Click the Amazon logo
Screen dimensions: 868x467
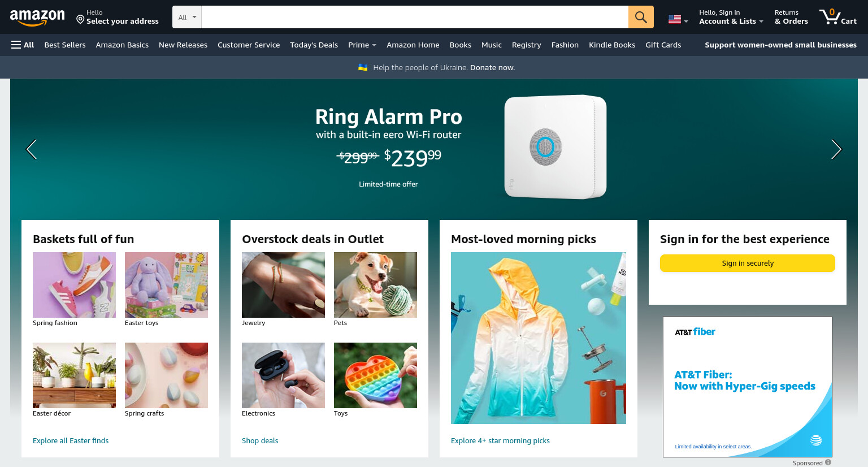37,18
